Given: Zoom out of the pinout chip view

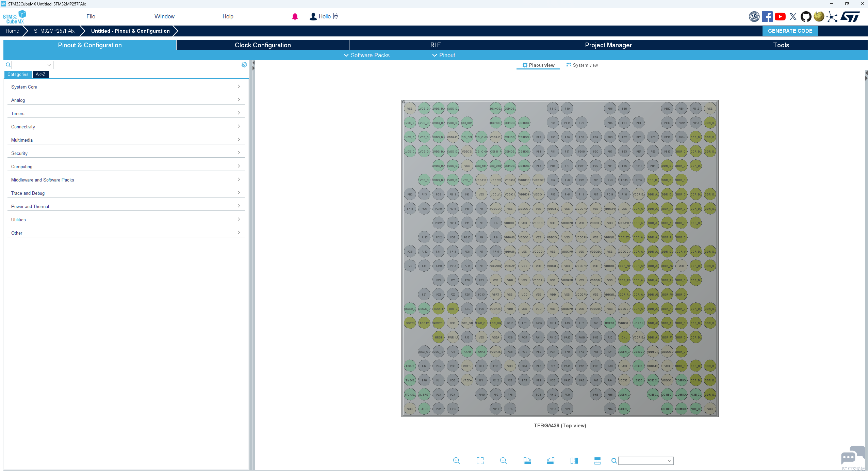Looking at the screenshot, I should 504,461.
